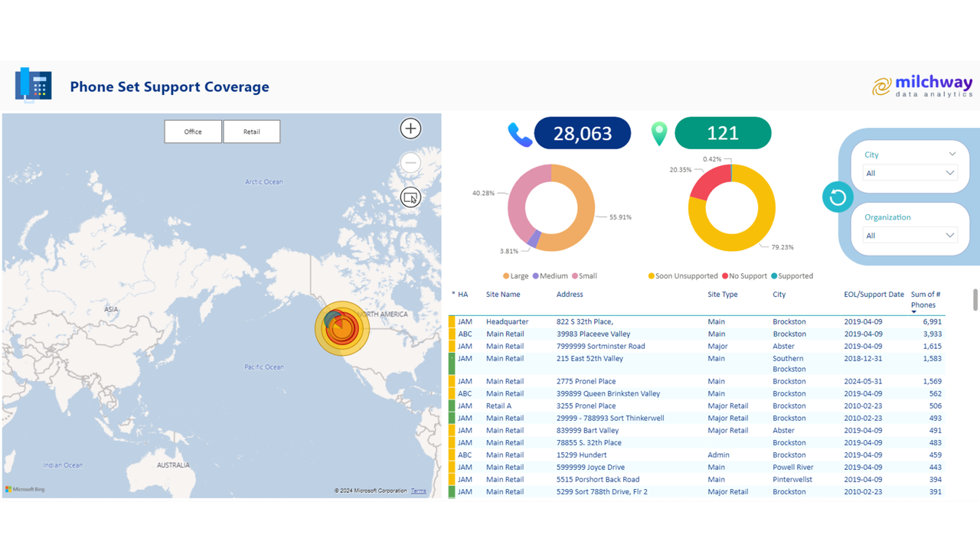Click the blue phone icon next to 28,063
Image resolution: width=980 pixels, height=551 pixels.
click(x=520, y=132)
